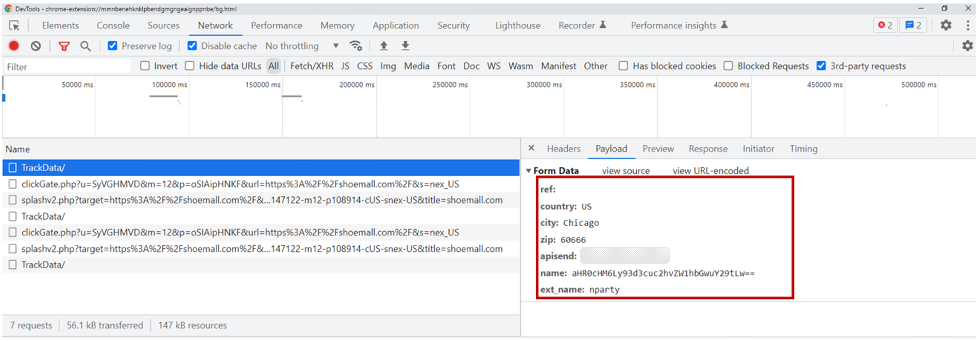Open network conditions Wi-Fi icon
The image size is (980, 341).
click(356, 46)
